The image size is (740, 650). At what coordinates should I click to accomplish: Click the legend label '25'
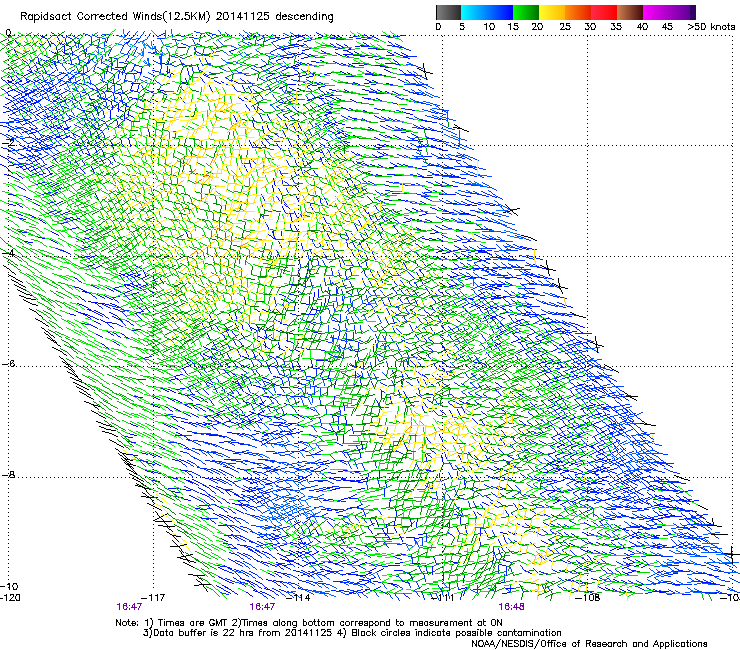coord(565,26)
